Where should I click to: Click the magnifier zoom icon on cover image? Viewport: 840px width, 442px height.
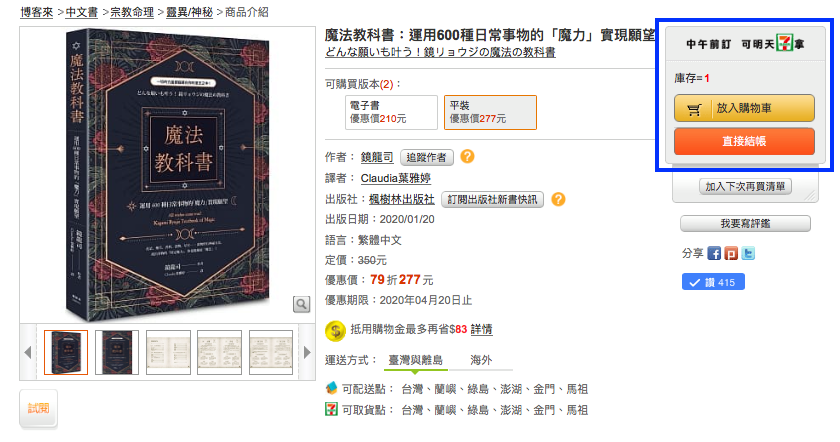302,304
